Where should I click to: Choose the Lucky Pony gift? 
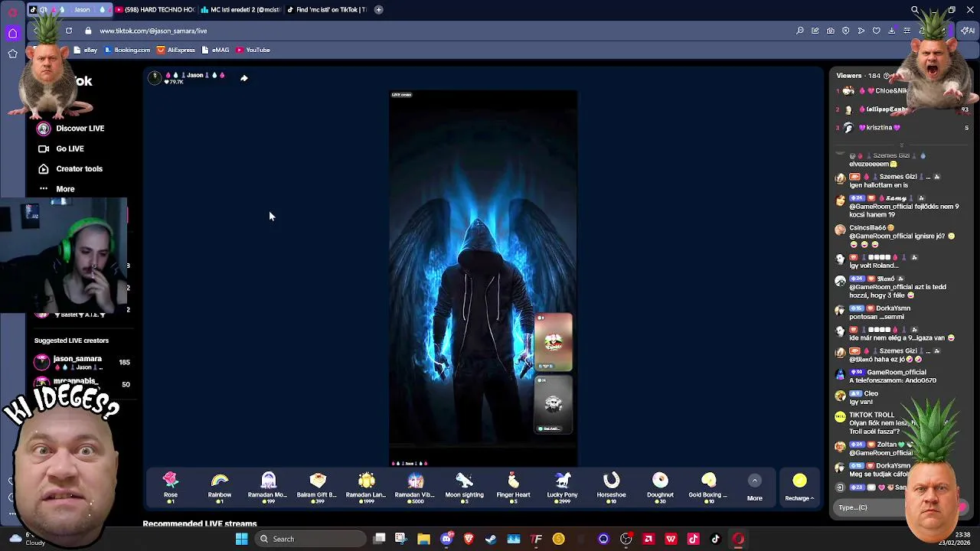[x=562, y=486]
